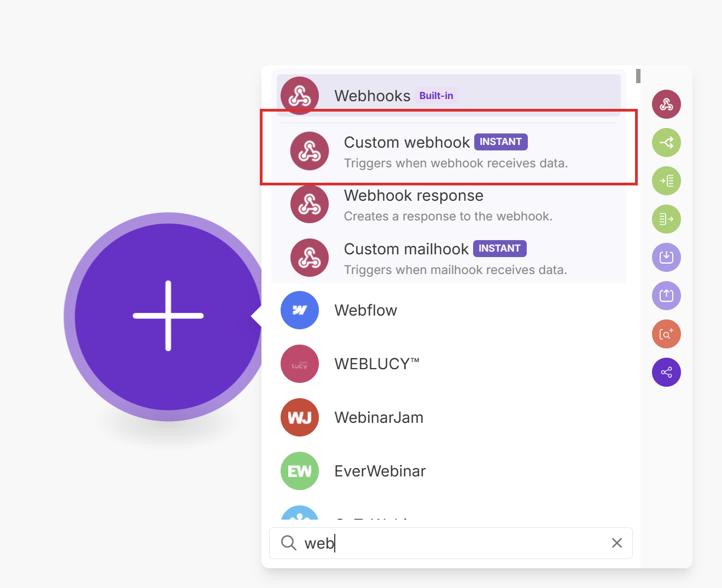This screenshot has width=722, height=588.
Task: Select the Custom webhook trigger
Action: (x=449, y=151)
